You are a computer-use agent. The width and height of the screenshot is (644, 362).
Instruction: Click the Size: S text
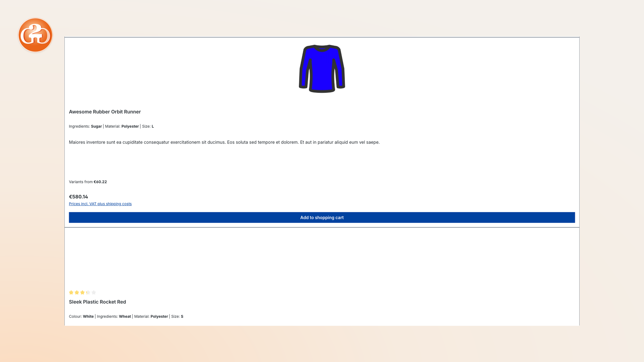177,316
